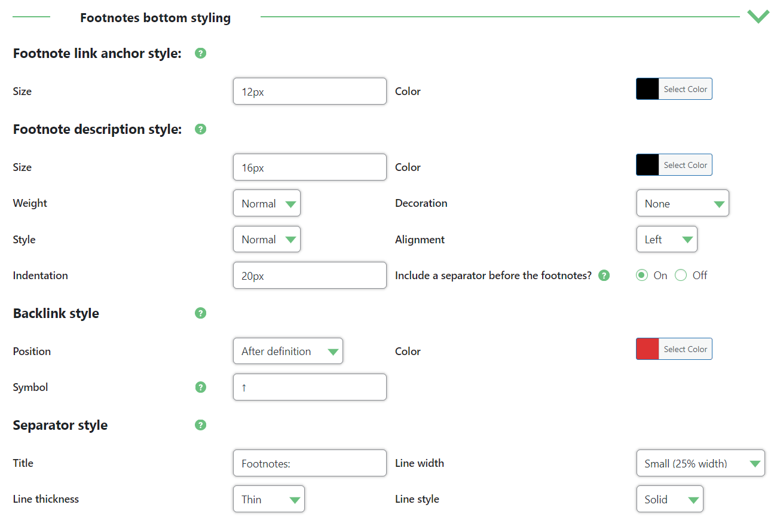The width and height of the screenshot is (777, 532).
Task: View help for the backlink Symbol setting
Action: pyautogui.click(x=200, y=387)
